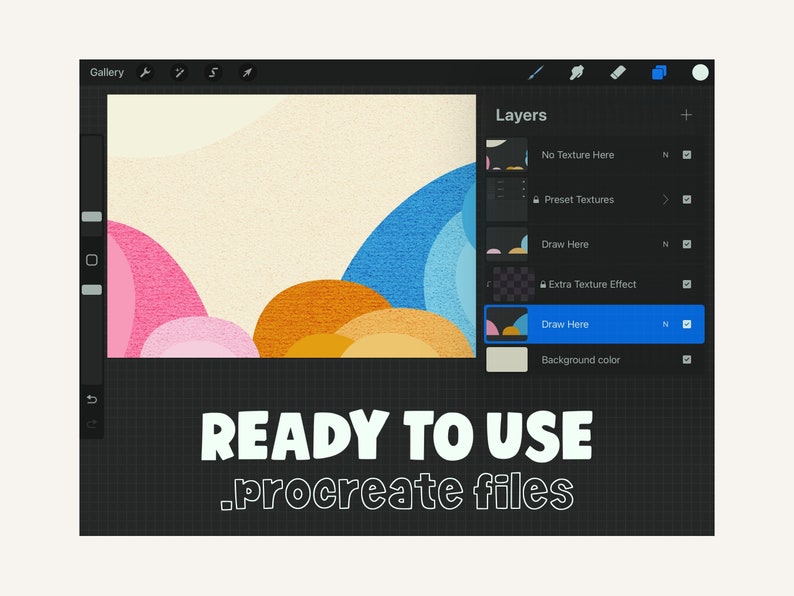Click lock icon on Preset Textures
The height and width of the screenshot is (596, 794).
536,200
